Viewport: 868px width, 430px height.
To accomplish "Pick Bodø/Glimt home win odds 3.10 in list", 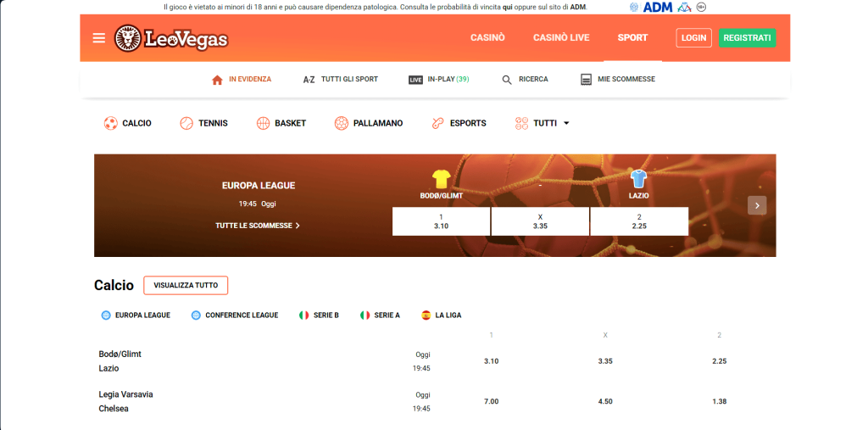I will point(491,361).
